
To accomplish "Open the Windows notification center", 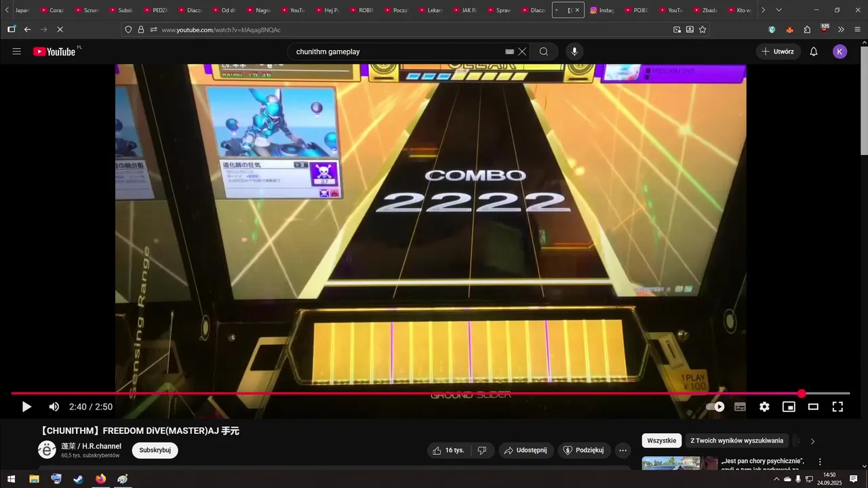I will pos(854,479).
